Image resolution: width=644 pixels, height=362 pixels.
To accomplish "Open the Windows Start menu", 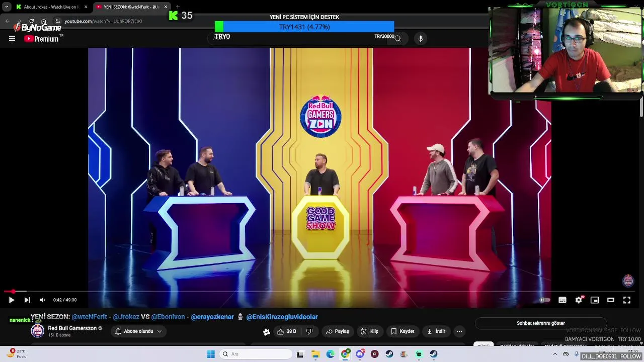I will point(211,354).
